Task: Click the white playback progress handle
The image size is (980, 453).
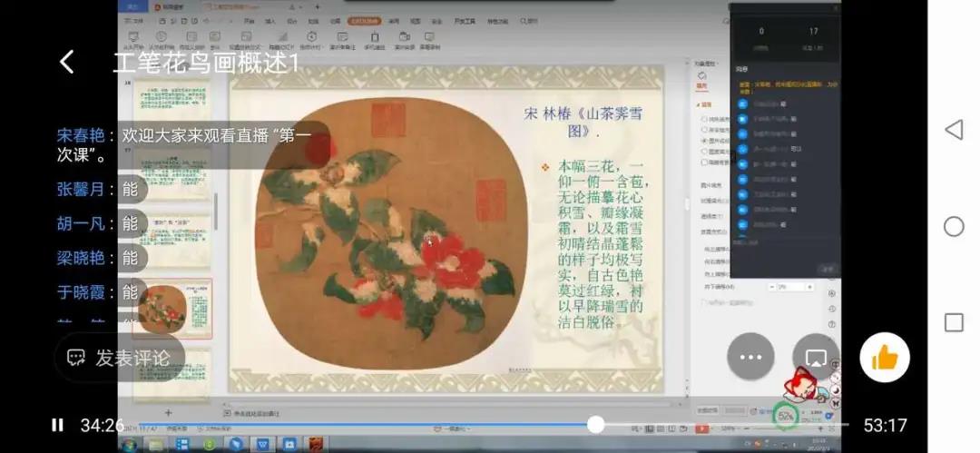Action: click(595, 425)
